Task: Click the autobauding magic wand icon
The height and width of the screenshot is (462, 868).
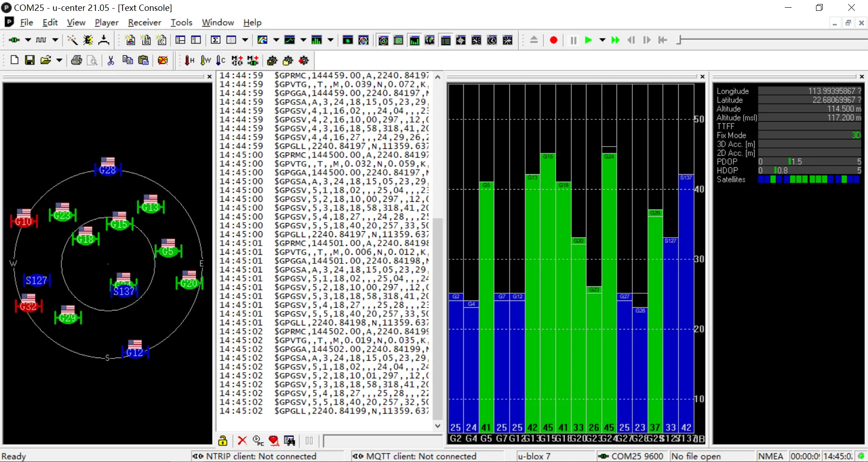Action: (x=72, y=40)
